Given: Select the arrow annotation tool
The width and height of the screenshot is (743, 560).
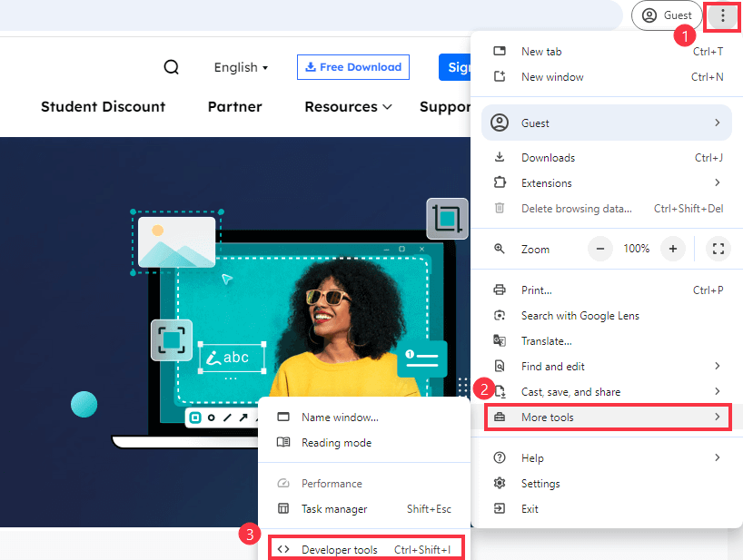Looking at the screenshot, I should coord(243,418).
